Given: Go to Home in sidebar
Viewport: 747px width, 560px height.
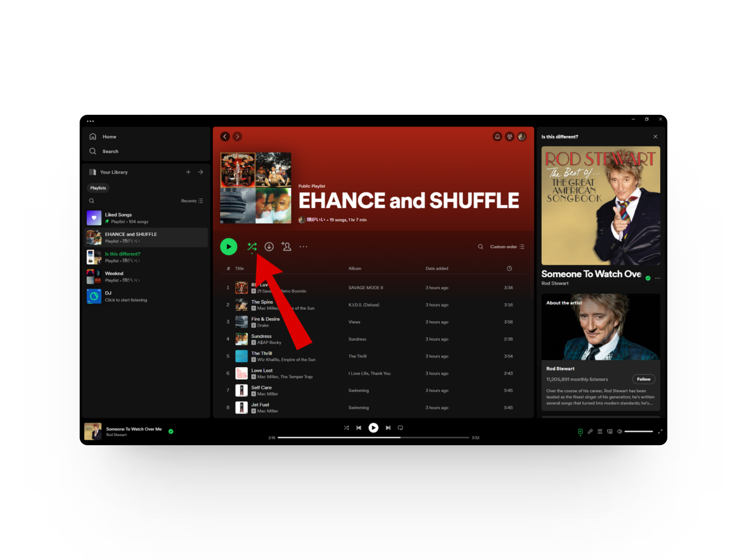Looking at the screenshot, I should click(109, 137).
